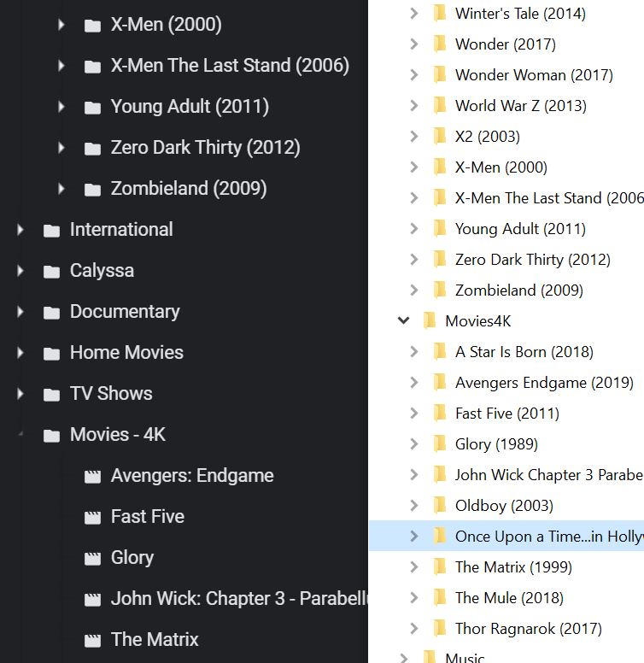644x663 pixels.
Task: Select the World War Z (2013) folder
Action: pos(520,106)
